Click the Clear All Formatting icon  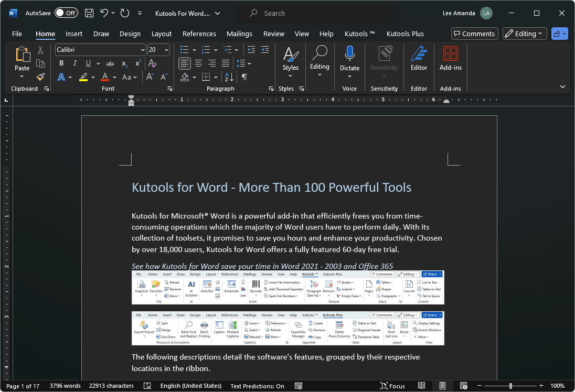click(153, 63)
